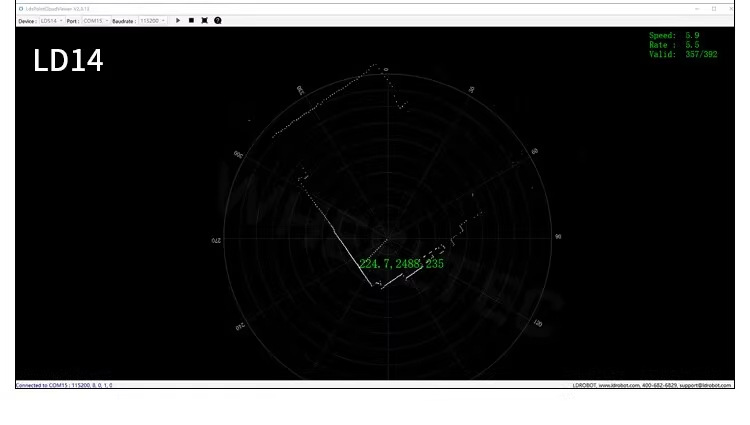The height and width of the screenshot is (425, 750).
Task: Click the LD14 overlay label
Action: 68,60
